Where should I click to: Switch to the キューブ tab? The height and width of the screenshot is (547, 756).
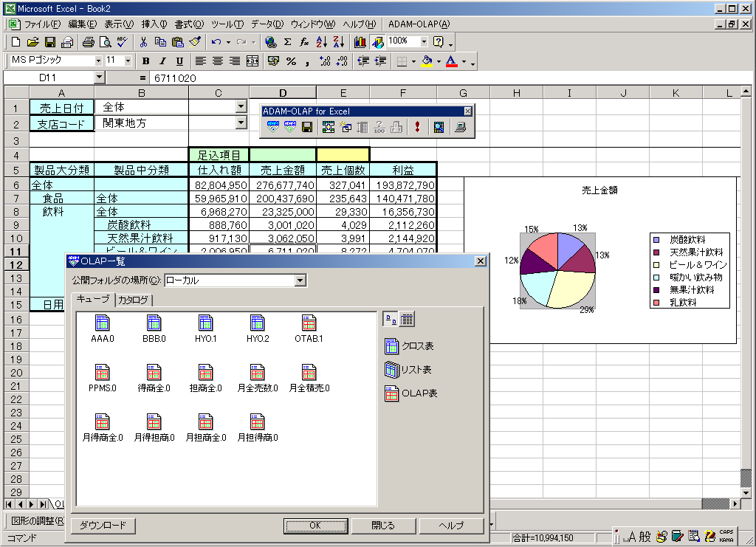93,299
